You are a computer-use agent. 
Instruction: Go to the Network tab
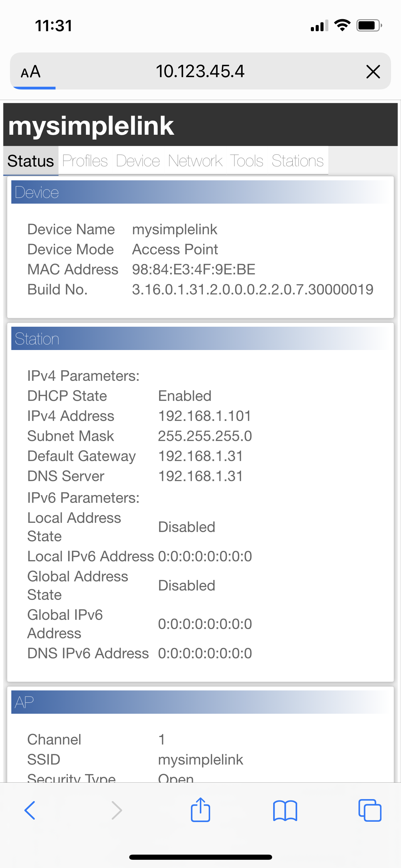coord(195,161)
